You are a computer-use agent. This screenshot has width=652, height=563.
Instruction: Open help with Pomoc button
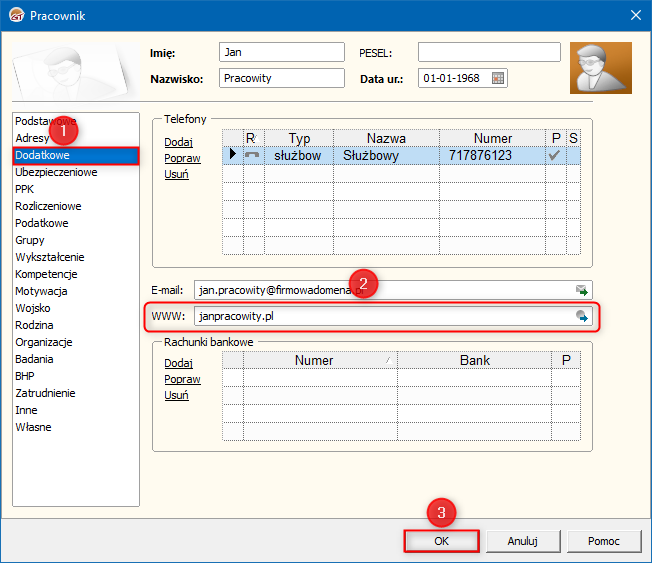click(604, 541)
